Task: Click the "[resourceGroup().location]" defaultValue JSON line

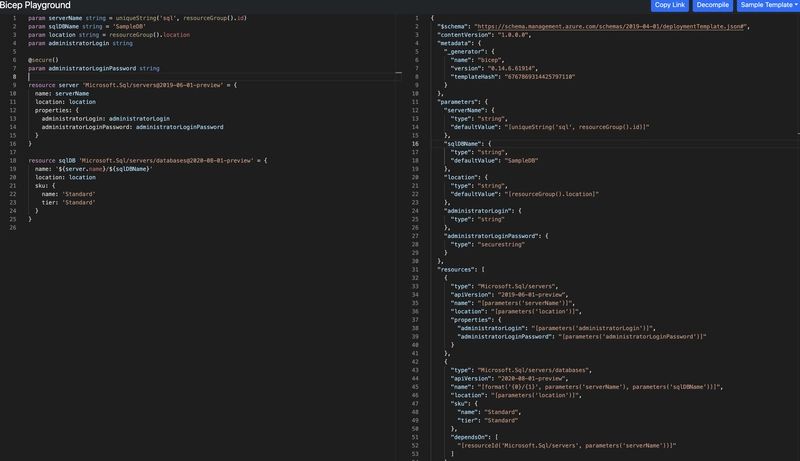Action: point(524,194)
